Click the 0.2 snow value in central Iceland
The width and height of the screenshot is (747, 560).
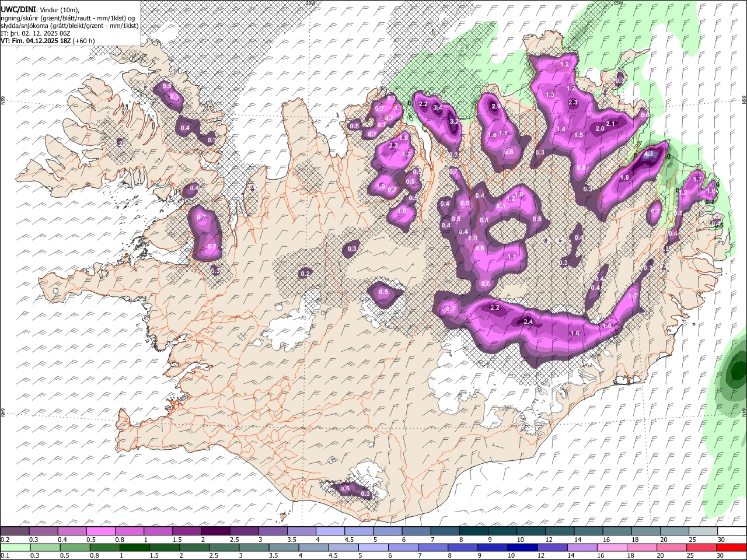point(305,274)
